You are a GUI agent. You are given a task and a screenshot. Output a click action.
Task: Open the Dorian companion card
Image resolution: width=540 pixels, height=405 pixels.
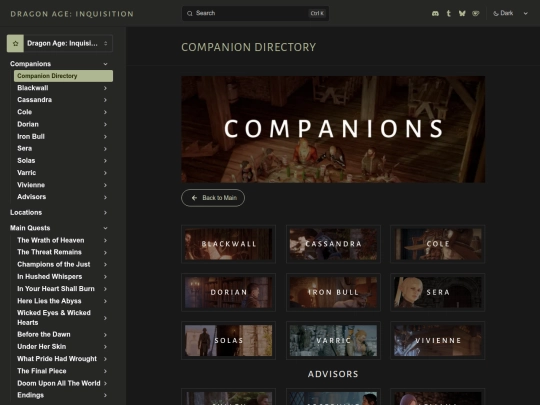tap(228, 292)
